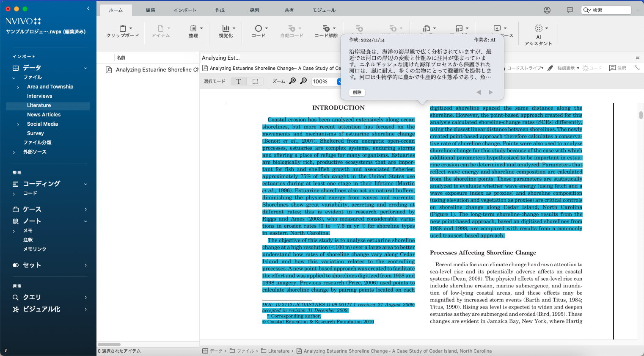Switch to the 編集 ribbon tab

click(151, 10)
